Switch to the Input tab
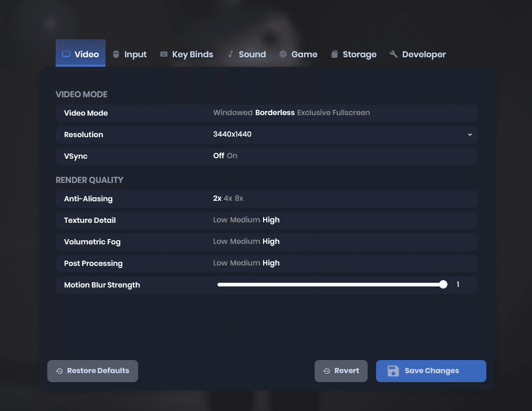This screenshot has height=411, width=532. click(130, 54)
